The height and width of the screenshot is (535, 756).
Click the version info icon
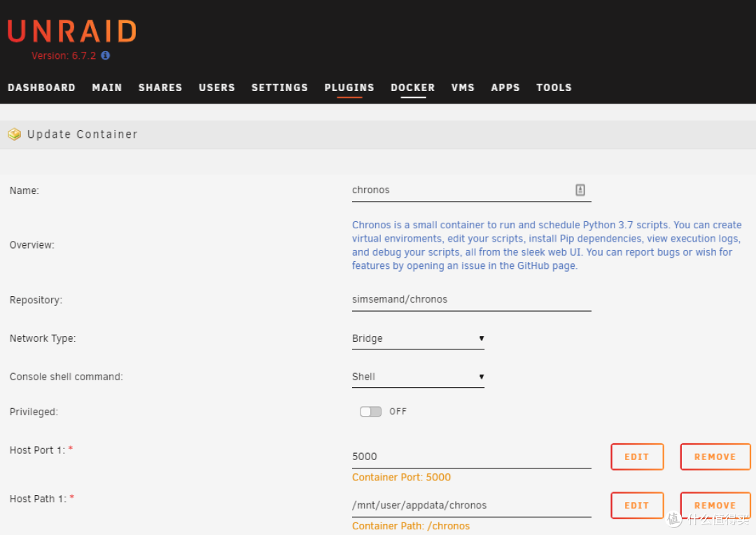[x=105, y=55]
